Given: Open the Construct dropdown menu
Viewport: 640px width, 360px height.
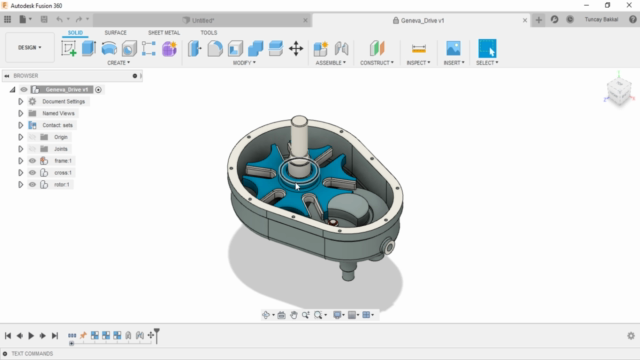Looking at the screenshot, I should point(377,63).
